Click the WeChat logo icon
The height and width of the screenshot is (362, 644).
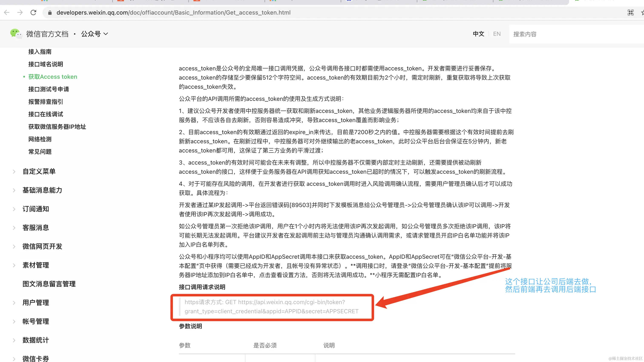tap(16, 33)
